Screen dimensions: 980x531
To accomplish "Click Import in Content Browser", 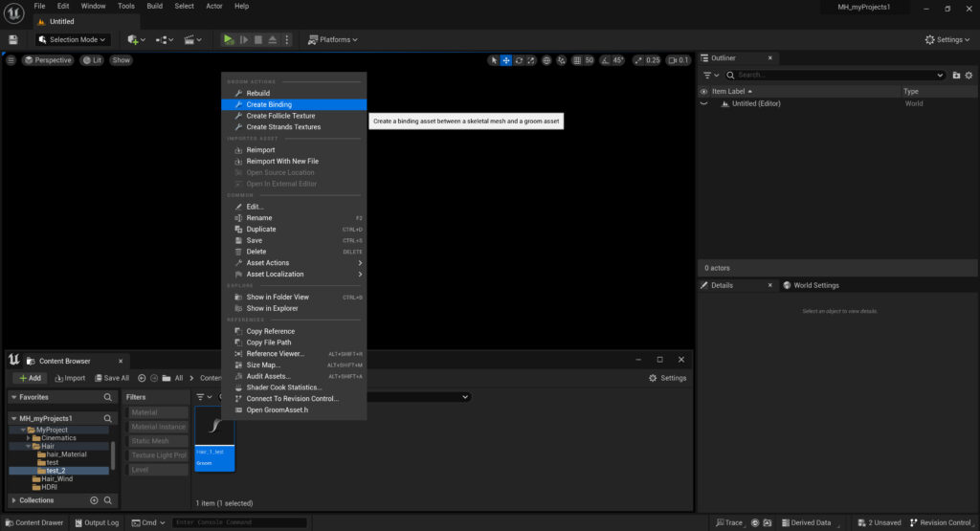I will pyautogui.click(x=70, y=378).
